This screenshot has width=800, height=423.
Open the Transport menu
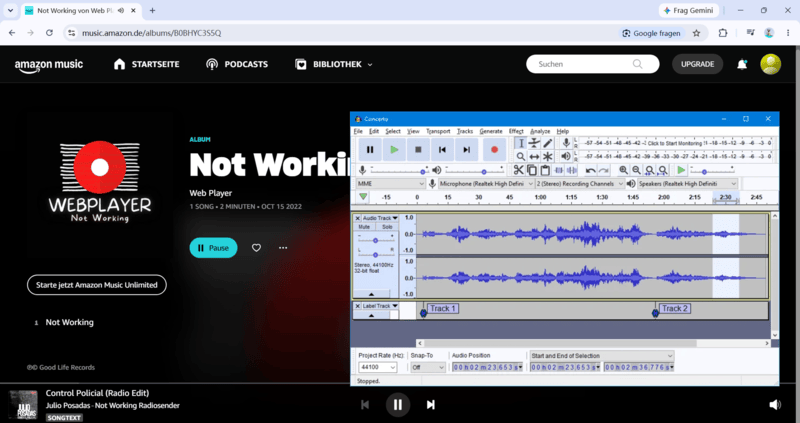click(x=438, y=131)
